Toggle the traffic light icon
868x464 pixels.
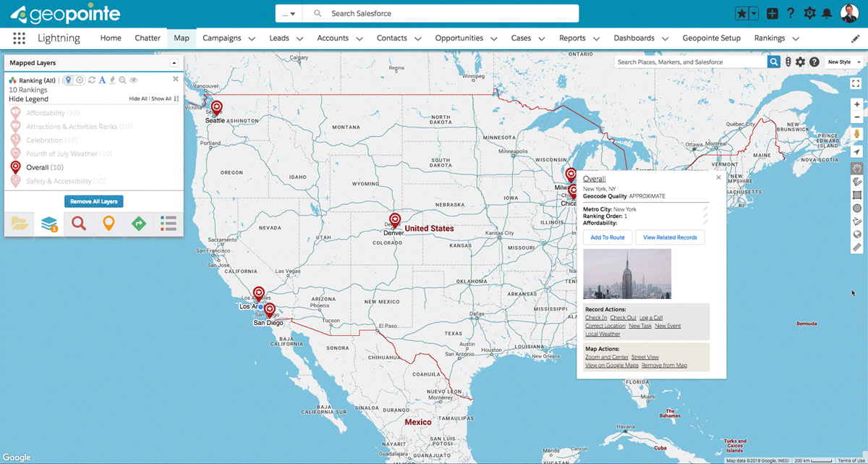788,62
